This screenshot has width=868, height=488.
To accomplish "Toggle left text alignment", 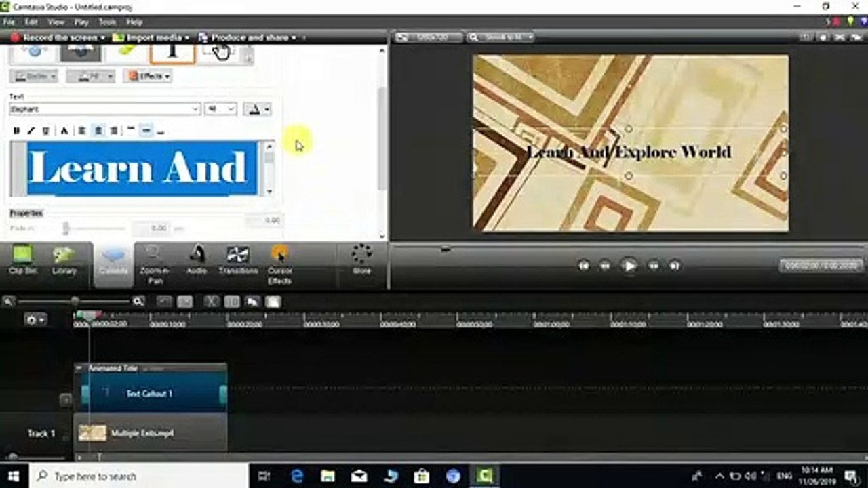I will [x=81, y=131].
